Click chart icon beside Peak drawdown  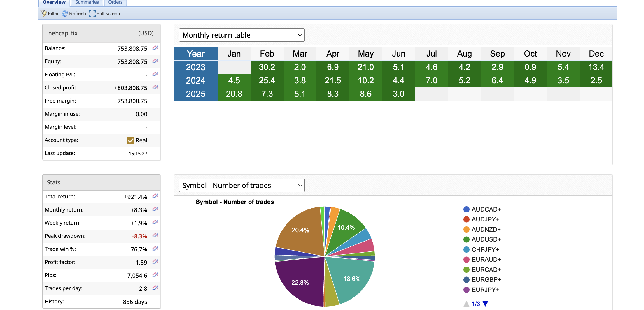[x=155, y=235]
